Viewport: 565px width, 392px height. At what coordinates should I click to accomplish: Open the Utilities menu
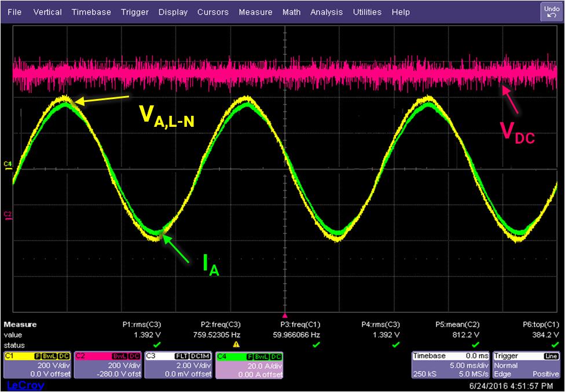pyautogui.click(x=367, y=12)
